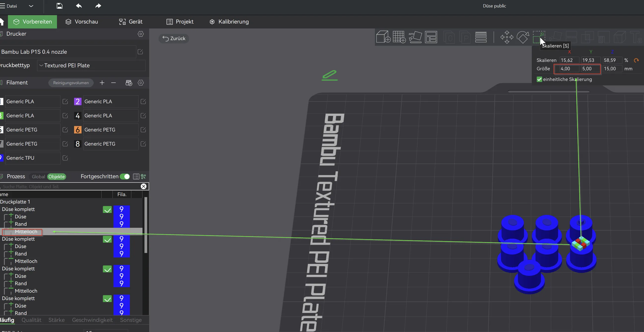Select the Rotate tool
Viewport: 644px width, 332px height.
tap(523, 37)
